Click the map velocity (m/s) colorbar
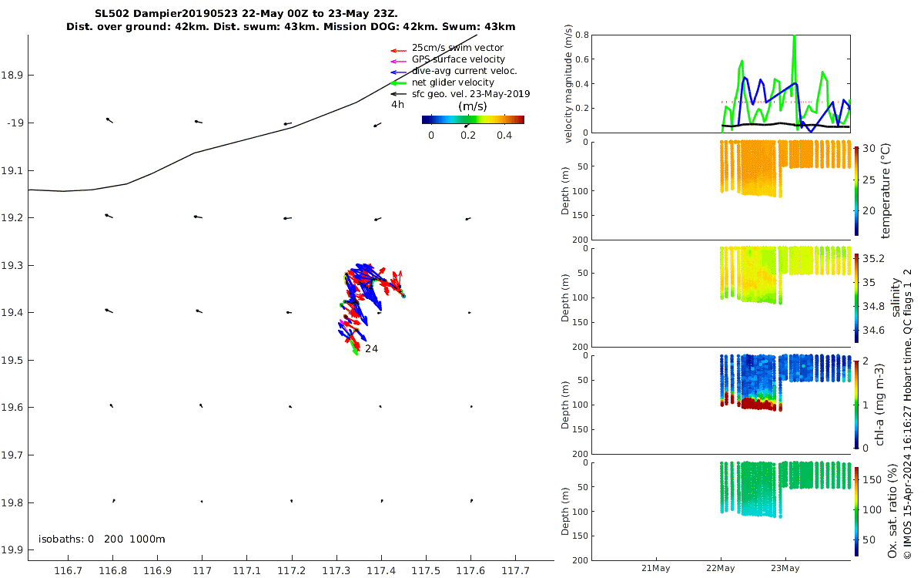Screen dimensions: 924x578 [473, 119]
